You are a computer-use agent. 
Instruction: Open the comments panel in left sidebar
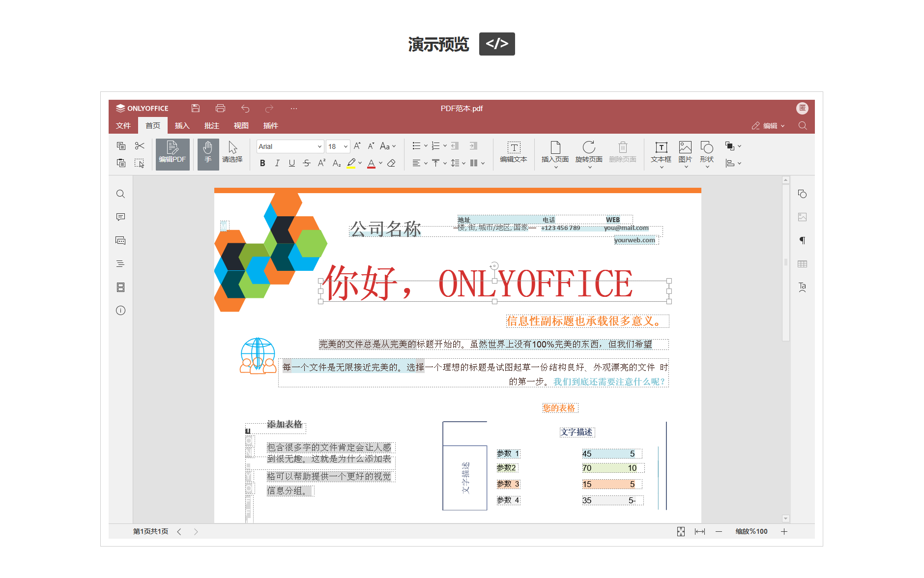coord(120,217)
